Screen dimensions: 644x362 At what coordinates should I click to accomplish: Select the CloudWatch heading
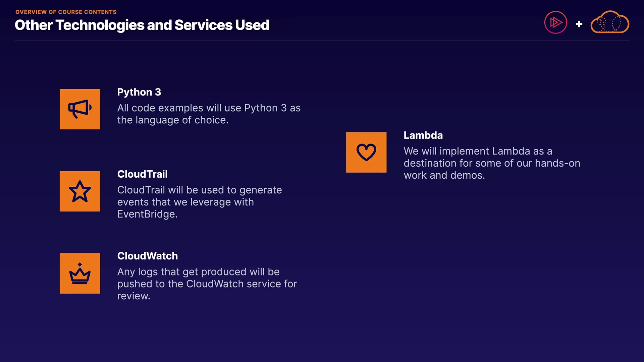148,256
